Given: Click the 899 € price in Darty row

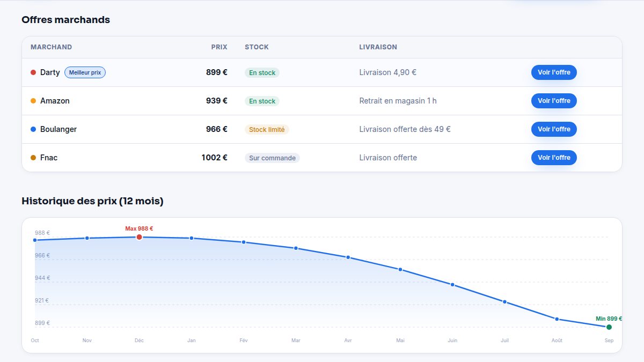Looking at the screenshot, I should 217,72.
